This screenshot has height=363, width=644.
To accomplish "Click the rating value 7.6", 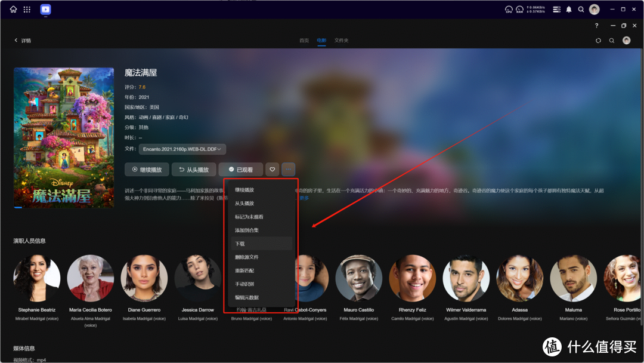I will [x=142, y=87].
